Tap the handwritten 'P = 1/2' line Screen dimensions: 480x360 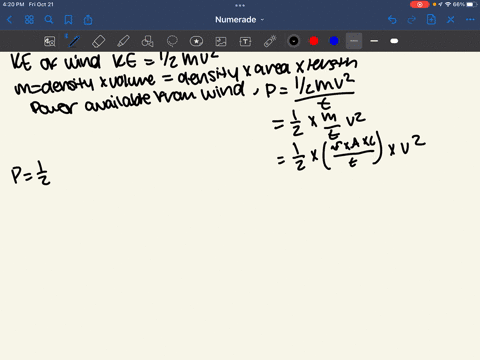(x=31, y=173)
